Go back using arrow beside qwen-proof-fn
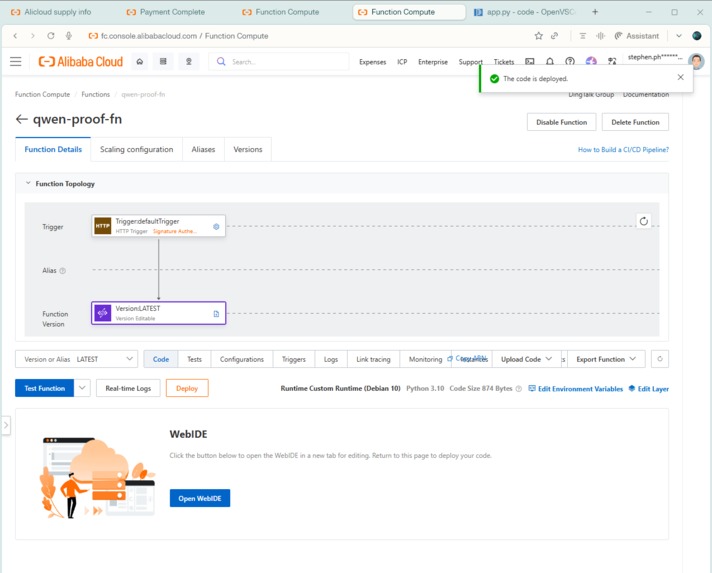 (21, 119)
